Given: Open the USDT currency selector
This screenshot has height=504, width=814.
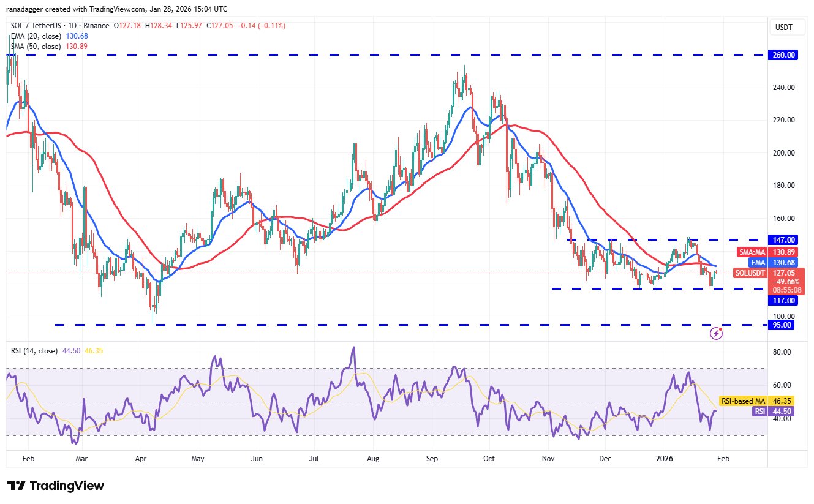Looking at the screenshot, I should click(x=783, y=26).
